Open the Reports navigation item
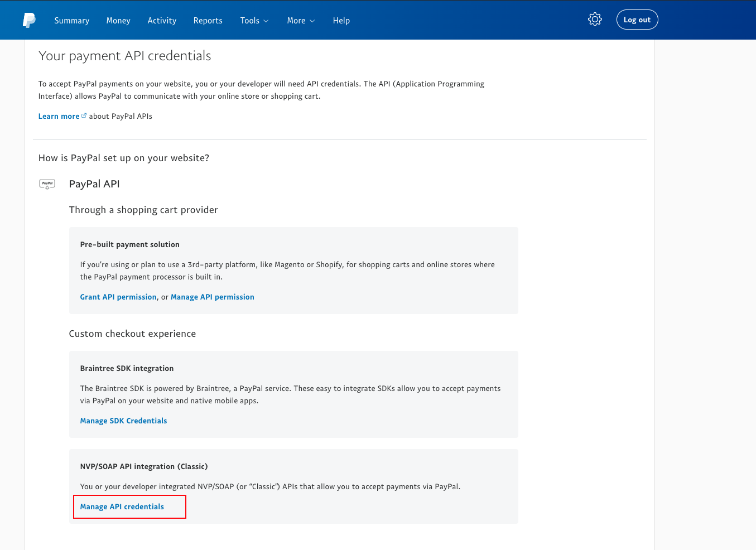This screenshot has width=756, height=550. point(208,21)
